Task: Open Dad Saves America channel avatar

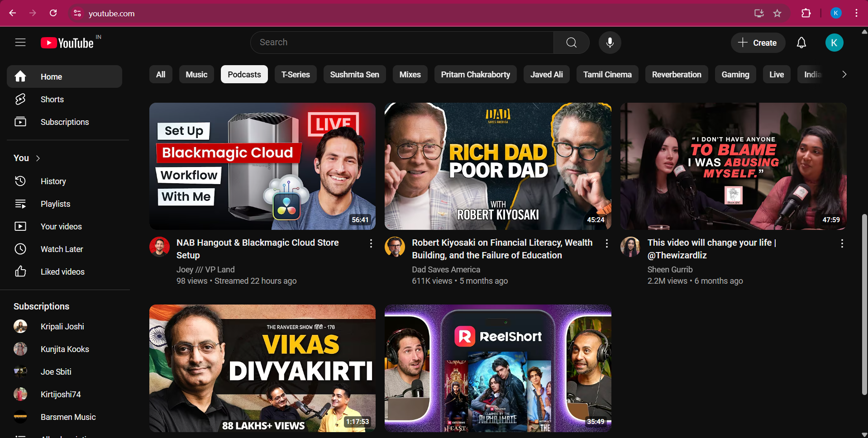Action: tap(395, 247)
